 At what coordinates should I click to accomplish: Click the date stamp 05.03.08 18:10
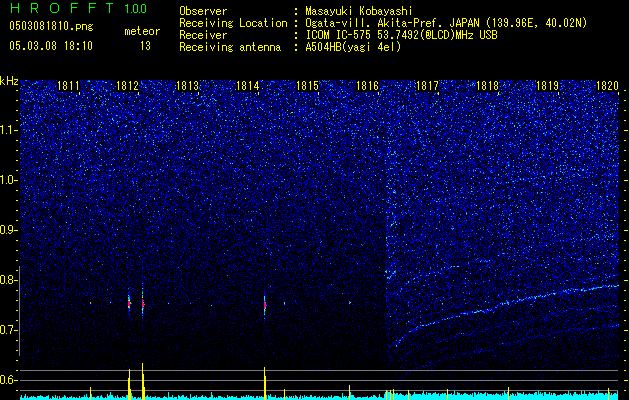pos(51,46)
